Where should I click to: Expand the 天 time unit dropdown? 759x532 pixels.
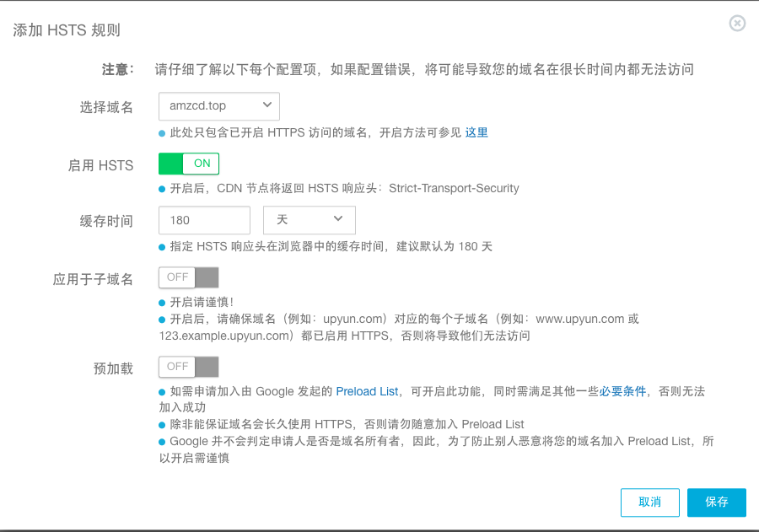(x=310, y=220)
